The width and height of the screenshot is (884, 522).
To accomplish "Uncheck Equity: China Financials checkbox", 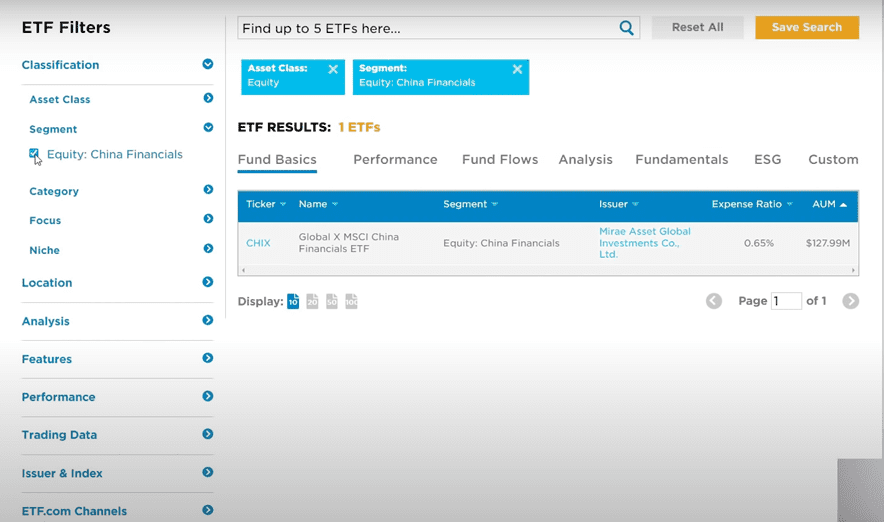I will coord(34,154).
